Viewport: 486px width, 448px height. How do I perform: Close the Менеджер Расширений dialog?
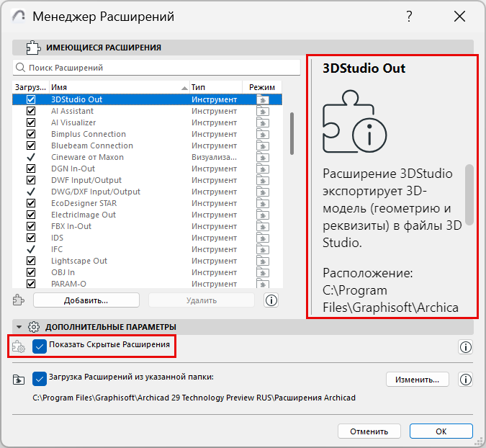(459, 16)
